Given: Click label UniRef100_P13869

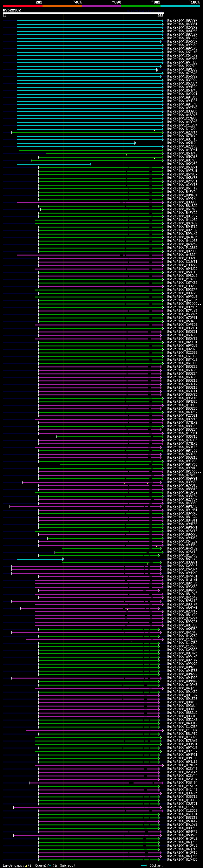Looking at the screenshot, I should (182, 248).
